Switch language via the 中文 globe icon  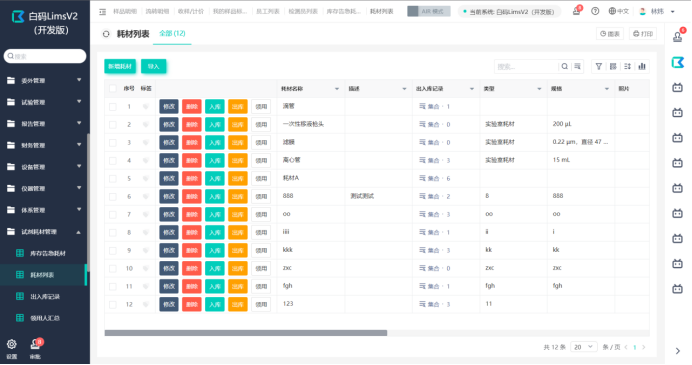click(618, 11)
